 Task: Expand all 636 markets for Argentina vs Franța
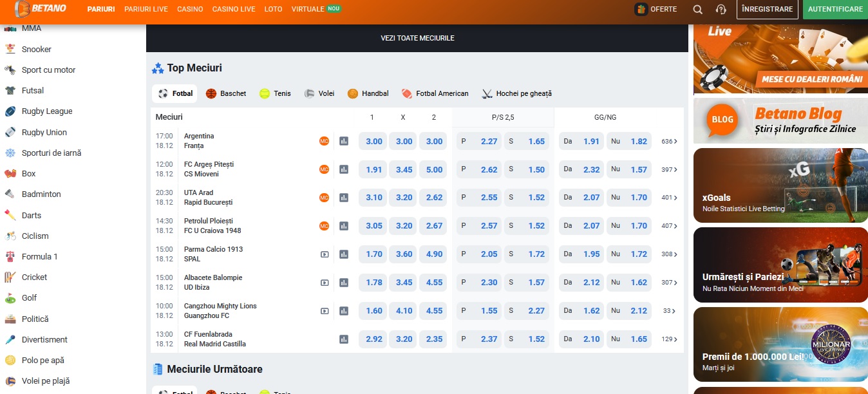pyautogui.click(x=669, y=142)
